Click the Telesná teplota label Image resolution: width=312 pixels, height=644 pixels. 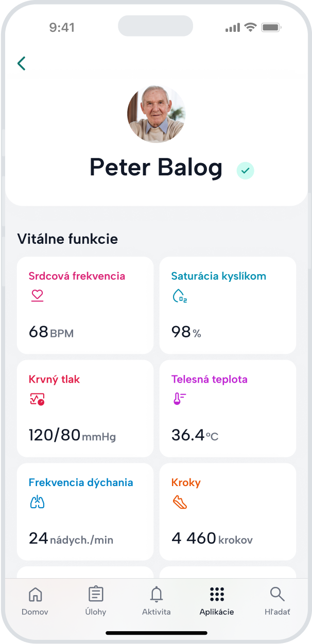(210, 380)
